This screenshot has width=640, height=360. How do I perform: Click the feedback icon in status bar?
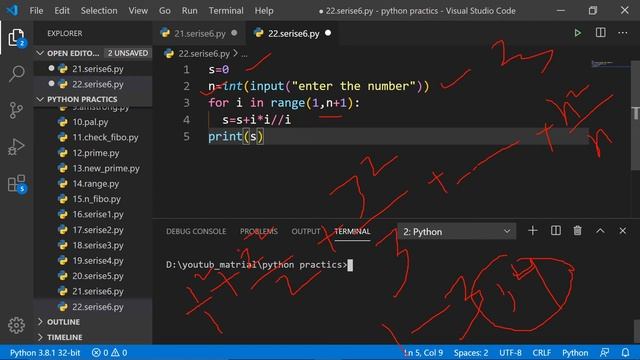pos(604,352)
